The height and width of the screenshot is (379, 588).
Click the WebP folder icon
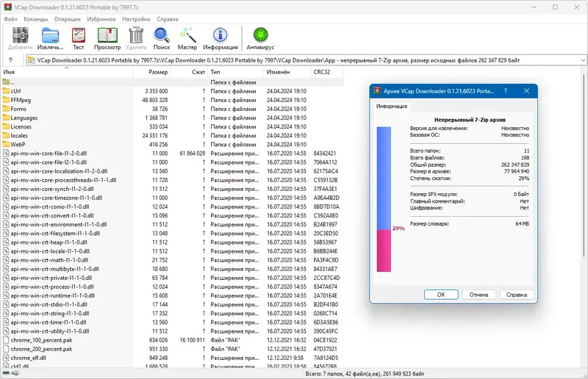(6, 144)
